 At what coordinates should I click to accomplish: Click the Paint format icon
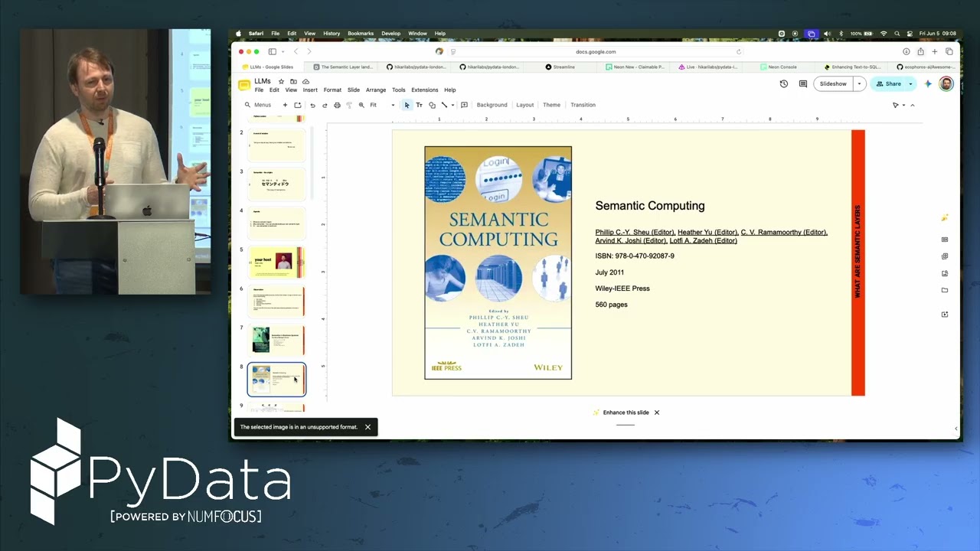[x=349, y=105]
